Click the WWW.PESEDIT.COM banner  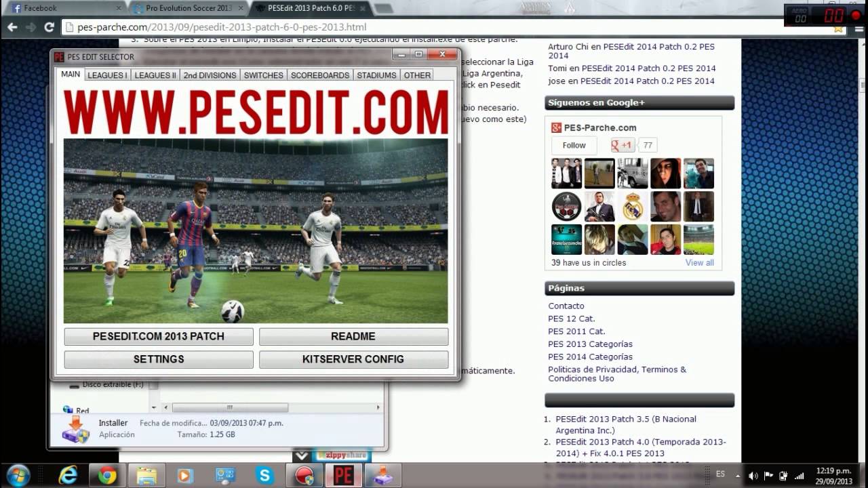point(256,111)
